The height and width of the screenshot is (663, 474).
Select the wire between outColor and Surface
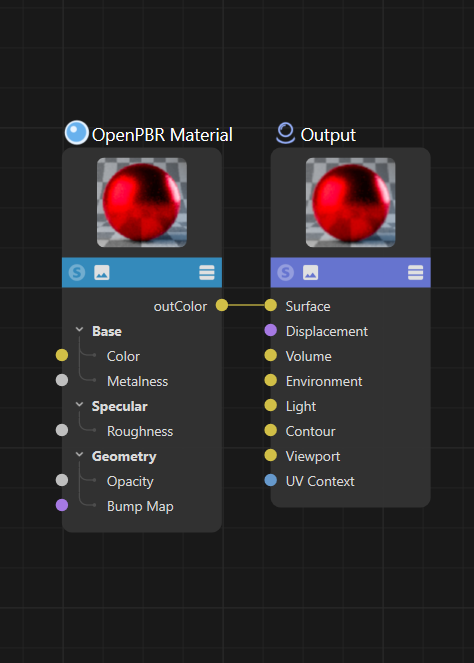click(246, 305)
